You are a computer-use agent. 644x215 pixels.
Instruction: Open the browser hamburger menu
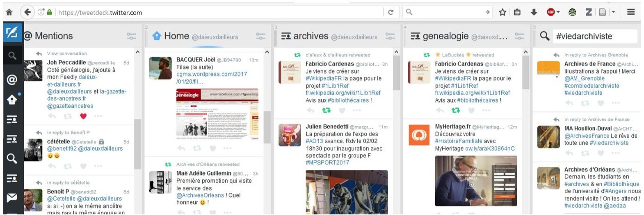[x=631, y=12]
